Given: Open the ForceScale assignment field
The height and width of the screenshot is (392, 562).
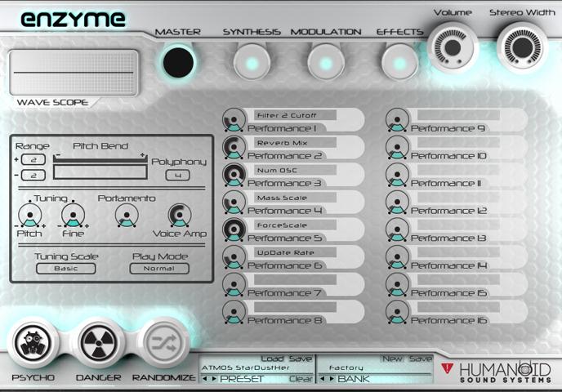Looking at the screenshot, I should [x=295, y=225].
